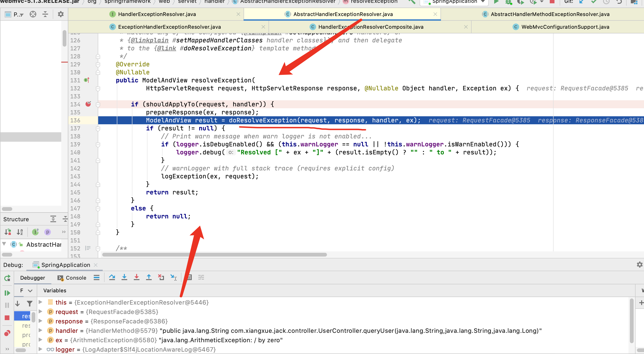Open the Console tab in the debug window
The height and width of the screenshot is (354, 644).
72,278
